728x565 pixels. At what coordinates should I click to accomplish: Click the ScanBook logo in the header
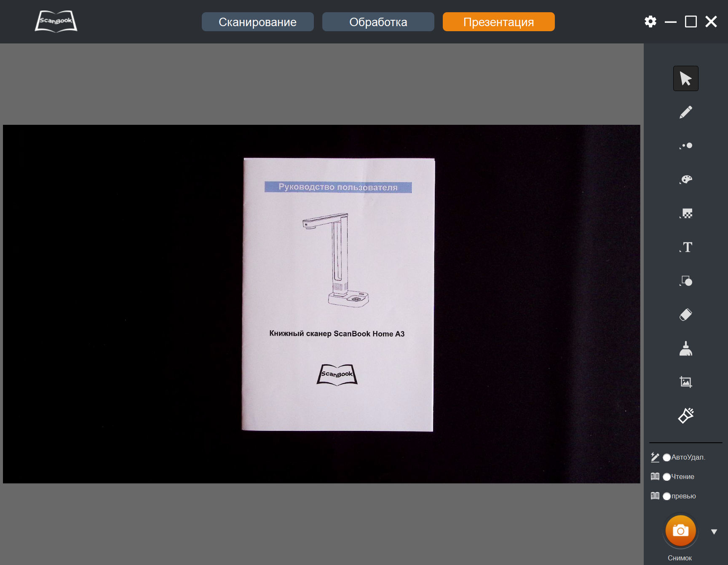[x=56, y=21]
